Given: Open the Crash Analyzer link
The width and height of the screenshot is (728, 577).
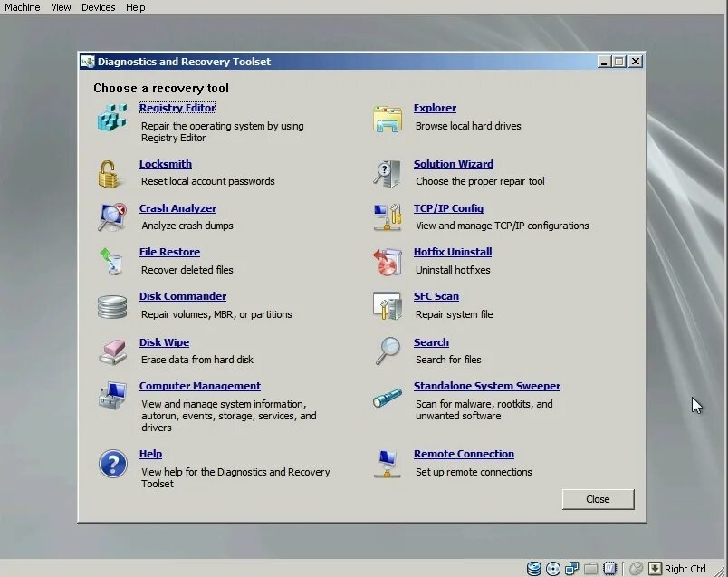Looking at the screenshot, I should click(x=177, y=208).
